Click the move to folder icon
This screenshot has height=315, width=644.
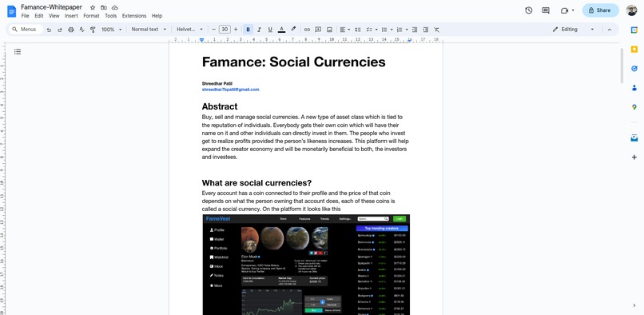(104, 7)
